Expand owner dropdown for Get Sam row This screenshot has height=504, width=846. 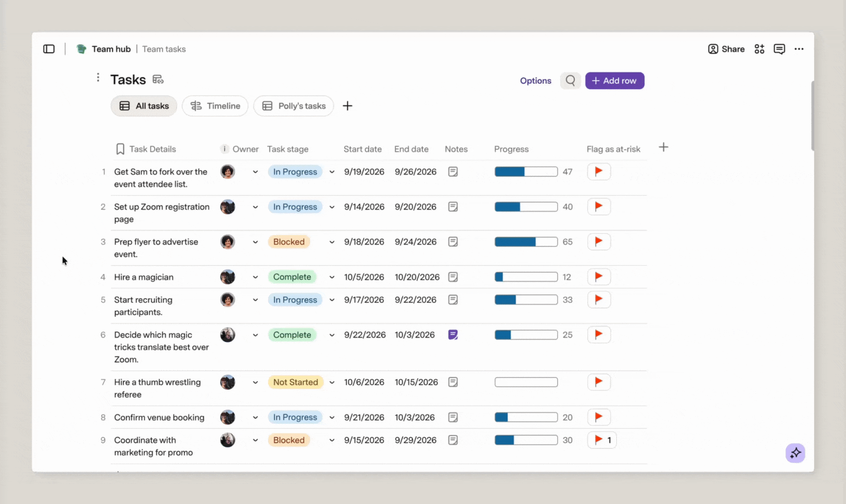coord(255,172)
